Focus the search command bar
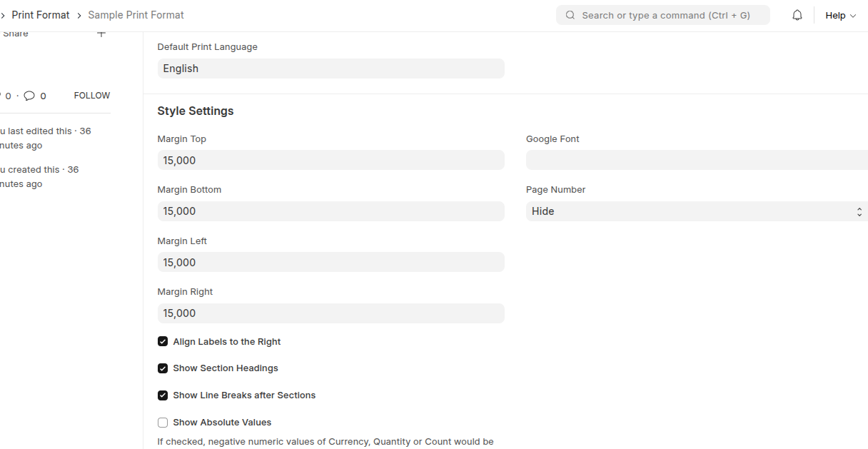Image resolution: width=868 pixels, height=449 pixels. (663, 15)
